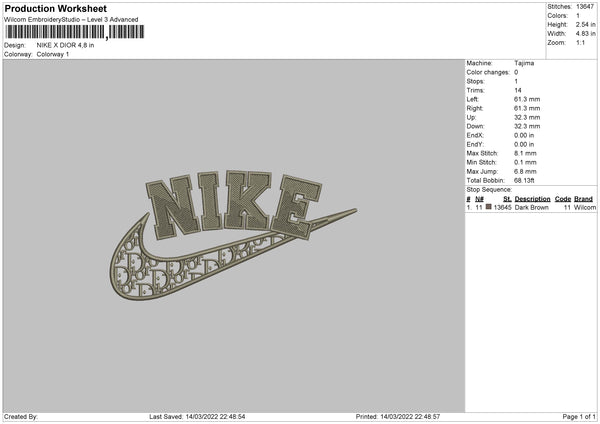Viewport: 600px width, 424px height.
Task: Click the Total Bobbin value "68.13ft"
Action: [x=524, y=180]
